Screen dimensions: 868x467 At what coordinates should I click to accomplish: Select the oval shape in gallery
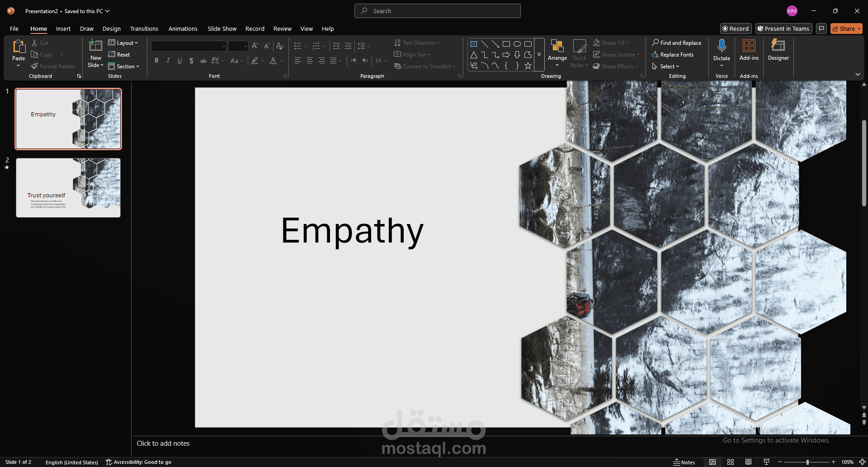517,44
